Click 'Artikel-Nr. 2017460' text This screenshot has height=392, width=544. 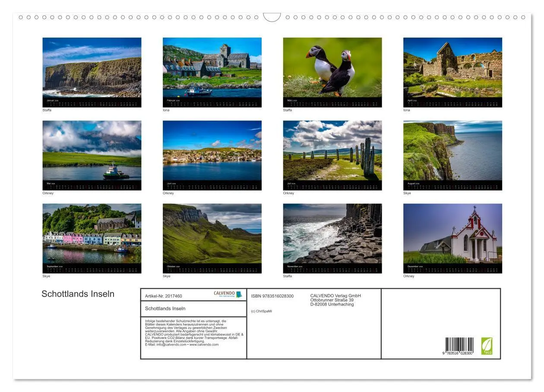164,296
